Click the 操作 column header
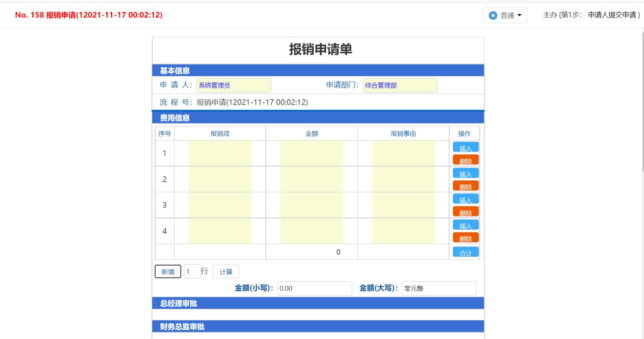 (464, 134)
